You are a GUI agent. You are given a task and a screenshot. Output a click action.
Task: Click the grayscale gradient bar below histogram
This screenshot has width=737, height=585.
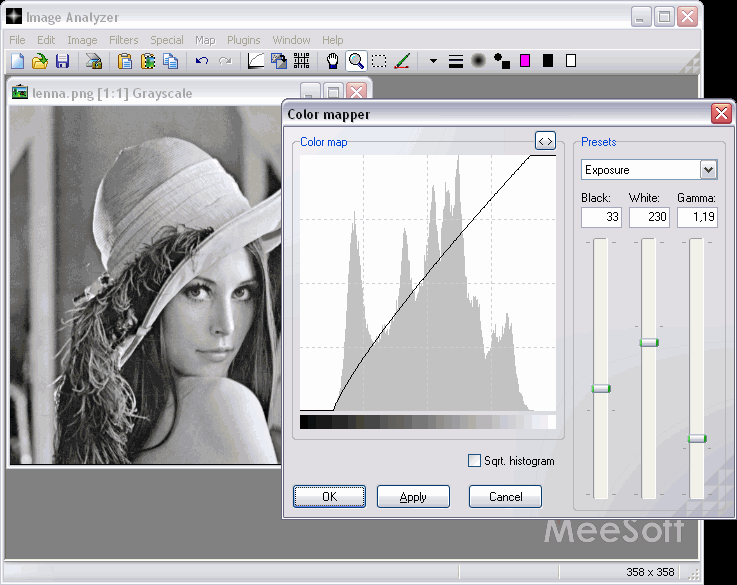pos(428,421)
